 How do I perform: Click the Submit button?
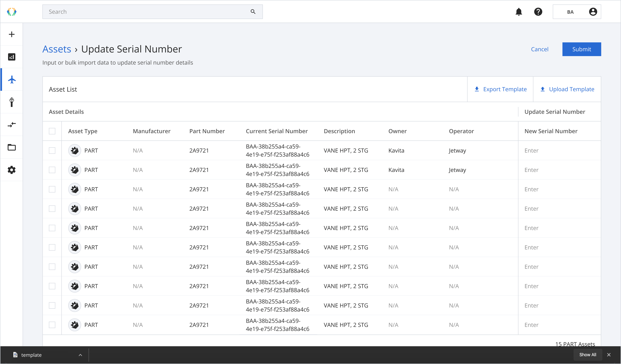[x=582, y=49]
